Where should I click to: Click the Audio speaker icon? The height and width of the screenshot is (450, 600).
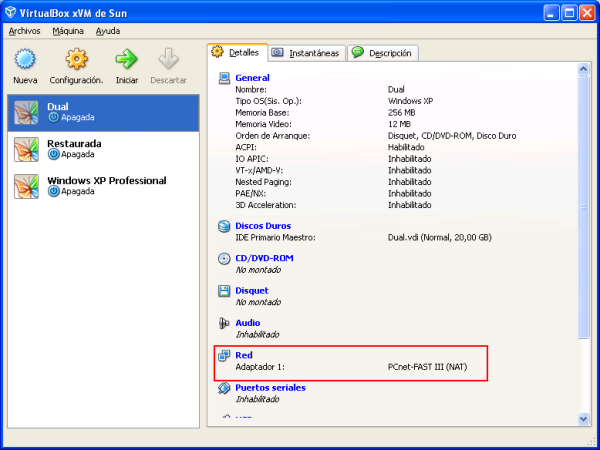tap(224, 323)
